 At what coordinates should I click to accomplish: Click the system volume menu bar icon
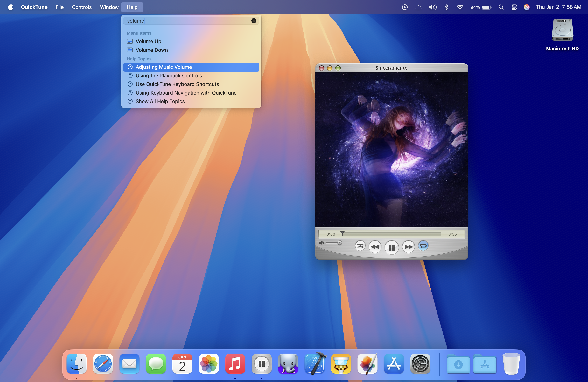coord(433,7)
